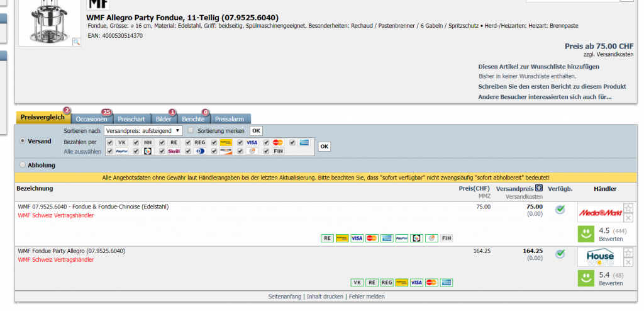
Task: Enable the 'Sortierung merken' checkbox
Action: click(191, 131)
